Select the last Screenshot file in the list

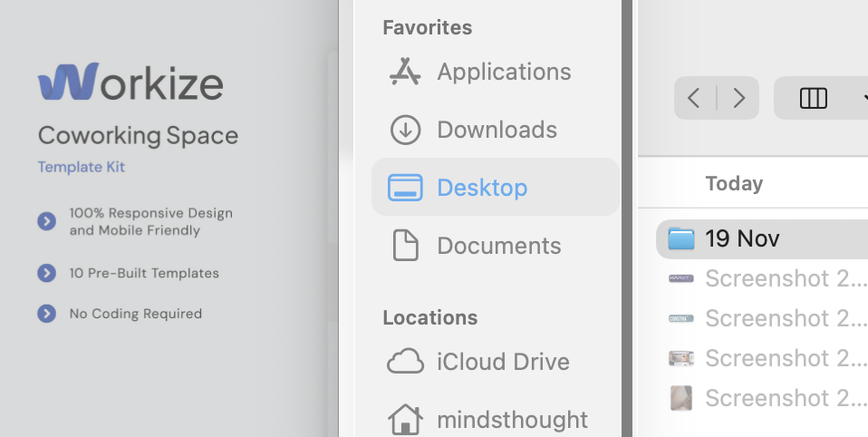(762, 398)
